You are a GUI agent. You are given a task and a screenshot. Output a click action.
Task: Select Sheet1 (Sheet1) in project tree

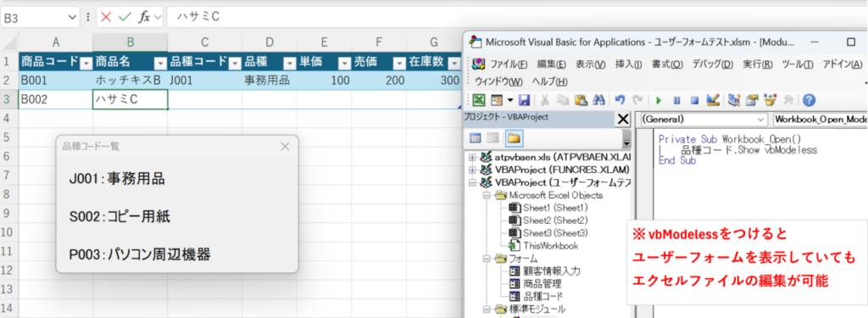coord(555,208)
